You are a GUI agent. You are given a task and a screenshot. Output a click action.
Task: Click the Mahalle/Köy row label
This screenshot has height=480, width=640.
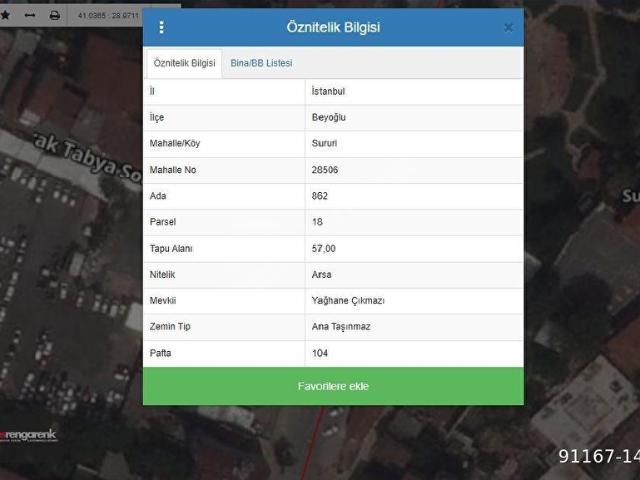[175, 144]
